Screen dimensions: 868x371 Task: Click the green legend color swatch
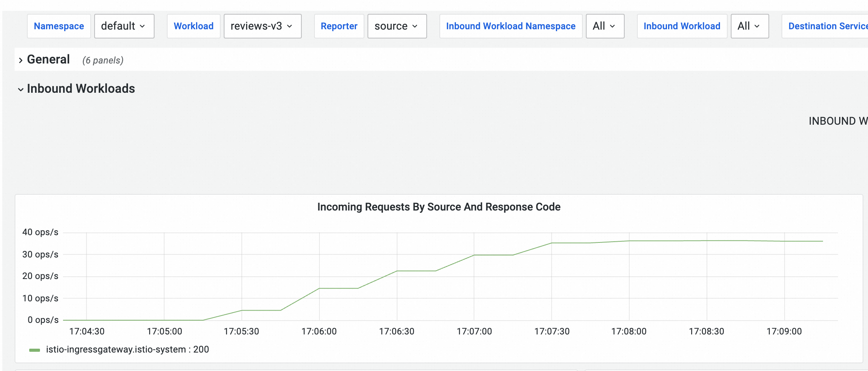coord(35,350)
